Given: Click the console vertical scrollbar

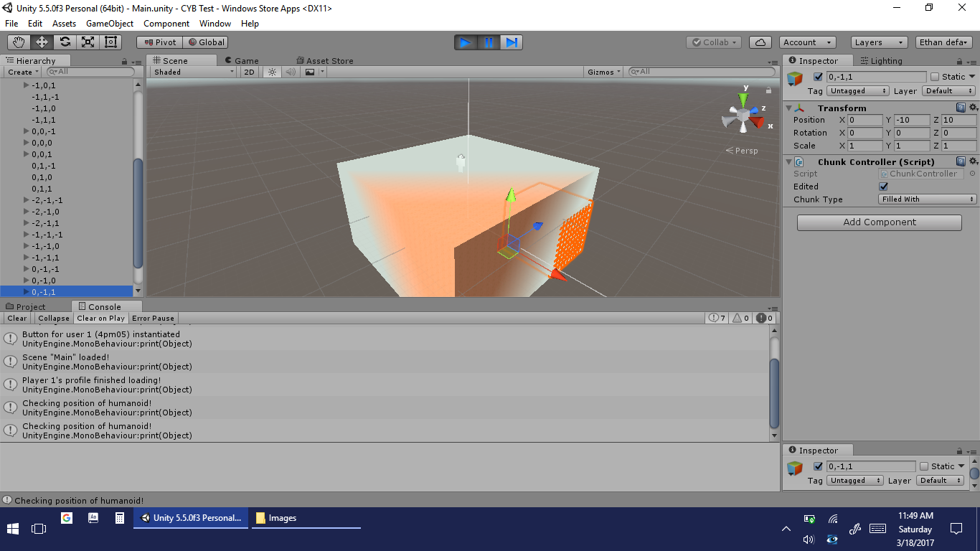Looking at the screenshot, I should click(774, 393).
